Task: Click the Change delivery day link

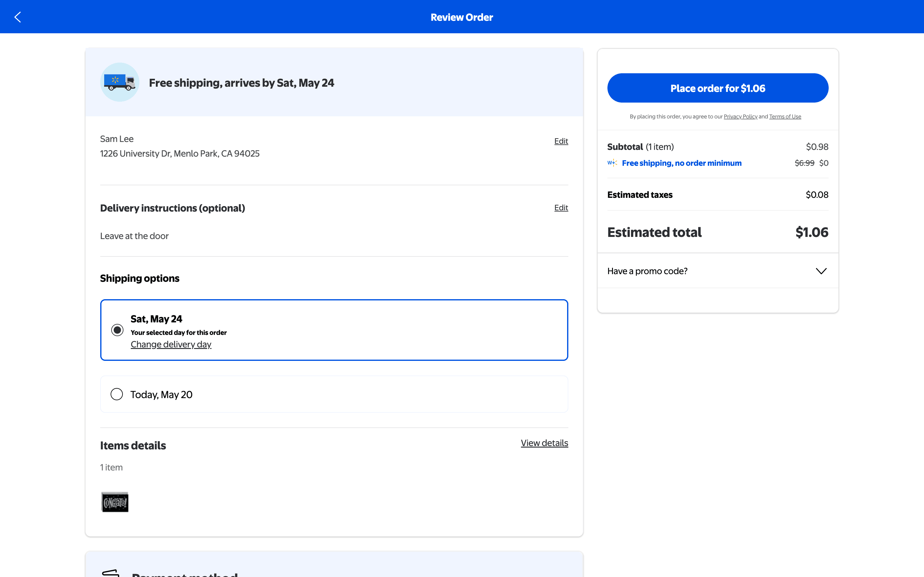Action: tap(171, 344)
